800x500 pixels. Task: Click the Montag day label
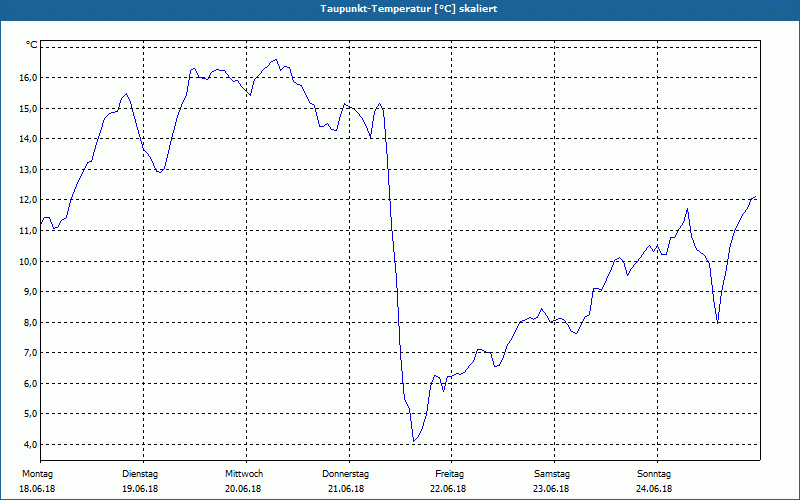coord(37,474)
